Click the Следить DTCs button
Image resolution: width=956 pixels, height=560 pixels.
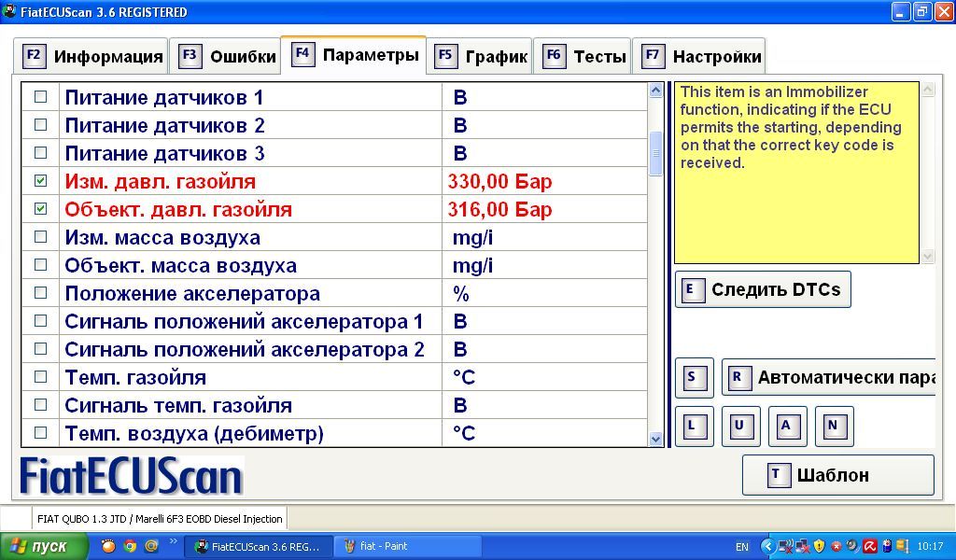click(x=763, y=289)
